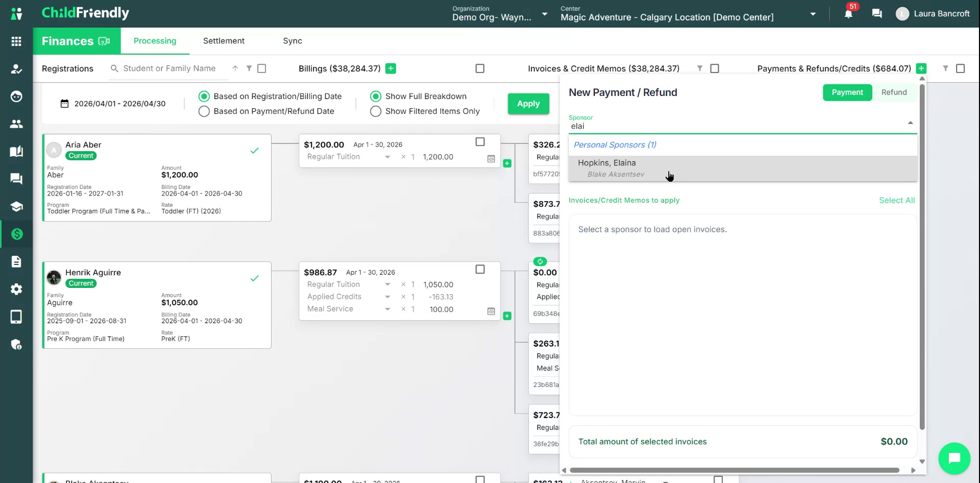
Task: Click the preview icon on Aria Aber's billing
Action: pyautogui.click(x=491, y=159)
